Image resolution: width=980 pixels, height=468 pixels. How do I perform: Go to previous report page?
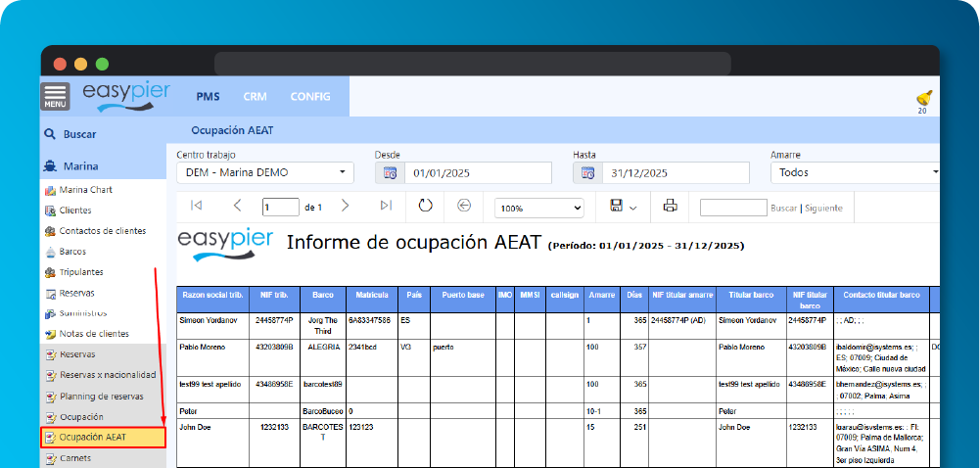(238, 206)
